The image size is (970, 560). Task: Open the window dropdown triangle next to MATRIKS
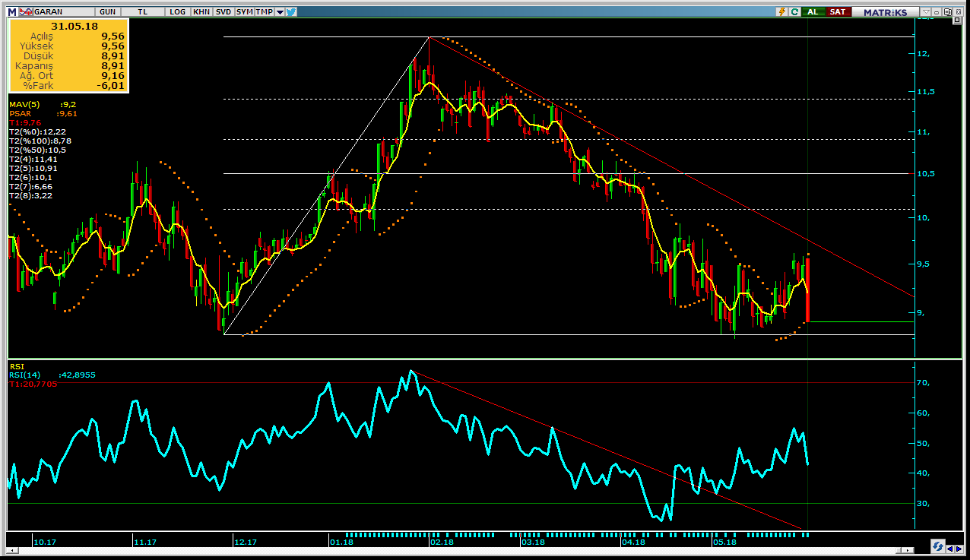point(926,11)
